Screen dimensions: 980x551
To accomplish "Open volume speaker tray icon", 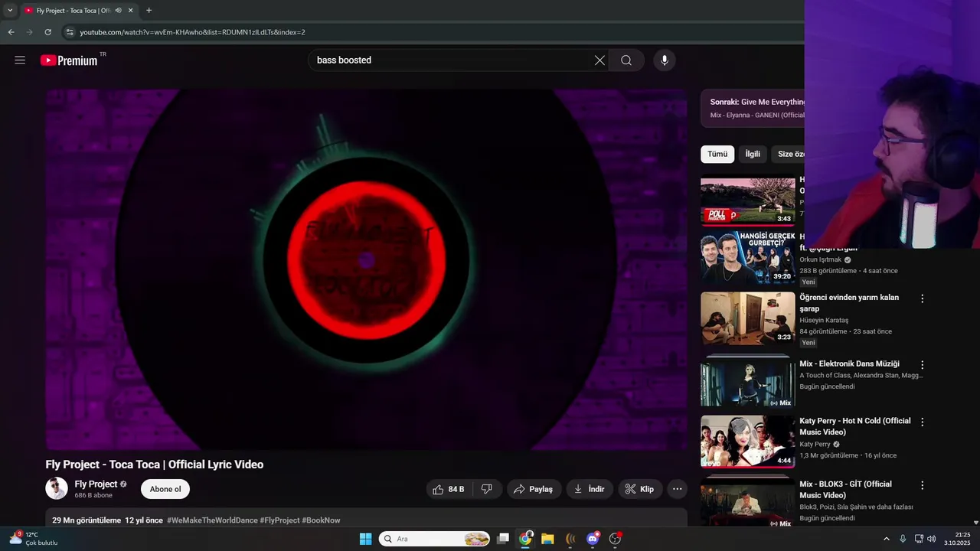I will click(932, 539).
